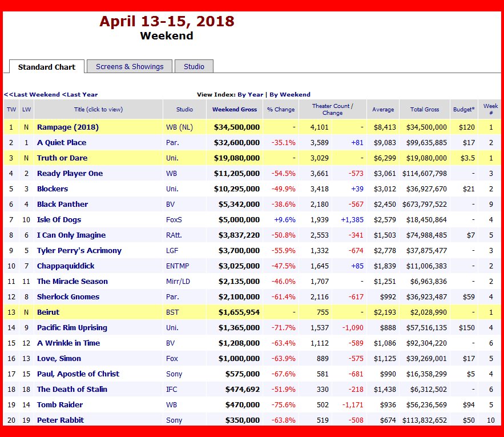Sort by % Change column header
504x437 pixels.
coord(281,110)
